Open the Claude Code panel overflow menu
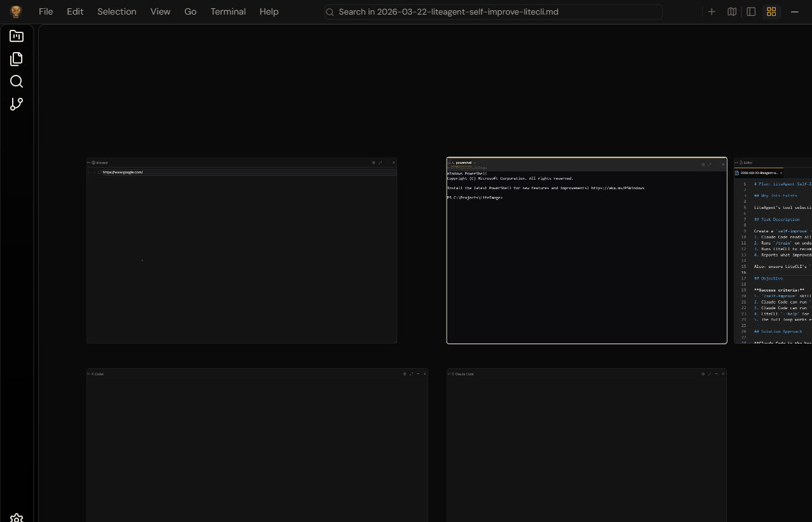The width and height of the screenshot is (812, 522). (450, 374)
